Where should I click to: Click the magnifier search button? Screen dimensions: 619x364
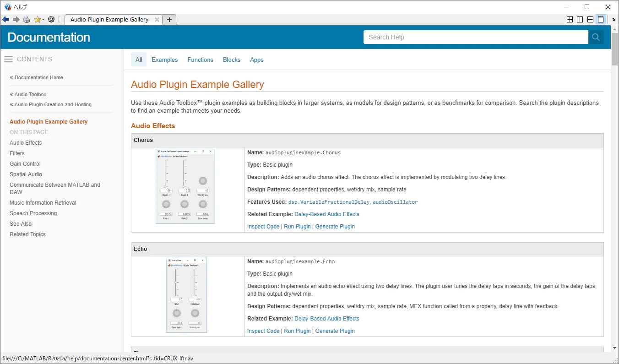pyautogui.click(x=596, y=37)
